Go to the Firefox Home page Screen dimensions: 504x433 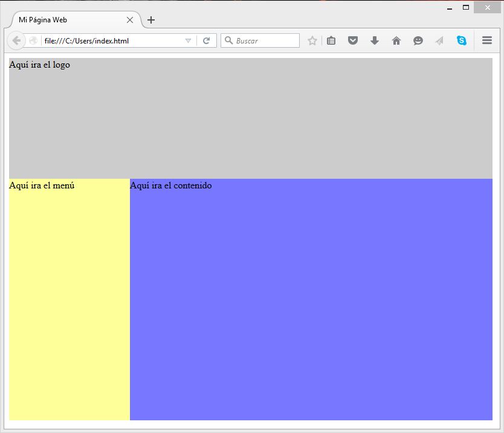(x=396, y=40)
